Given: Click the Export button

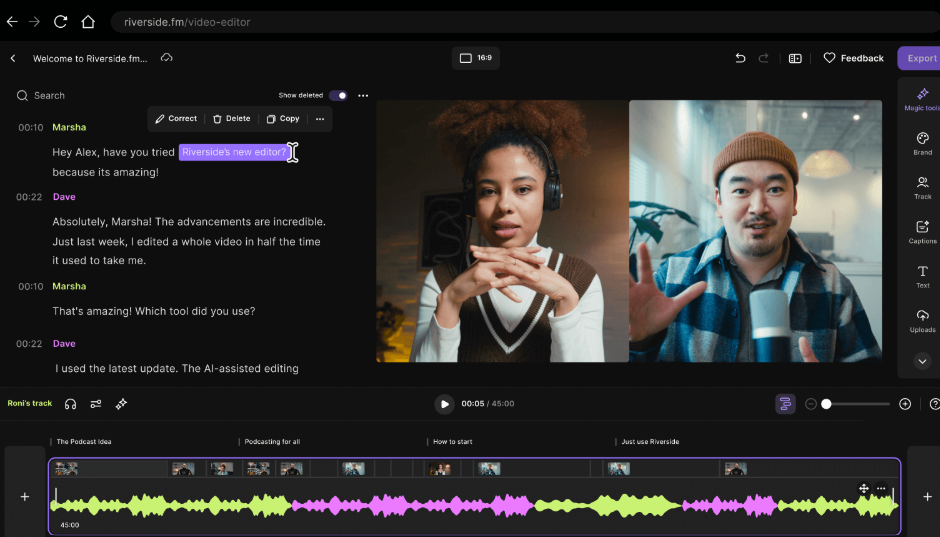Looking at the screenshot, I should (x=920, y=58).
